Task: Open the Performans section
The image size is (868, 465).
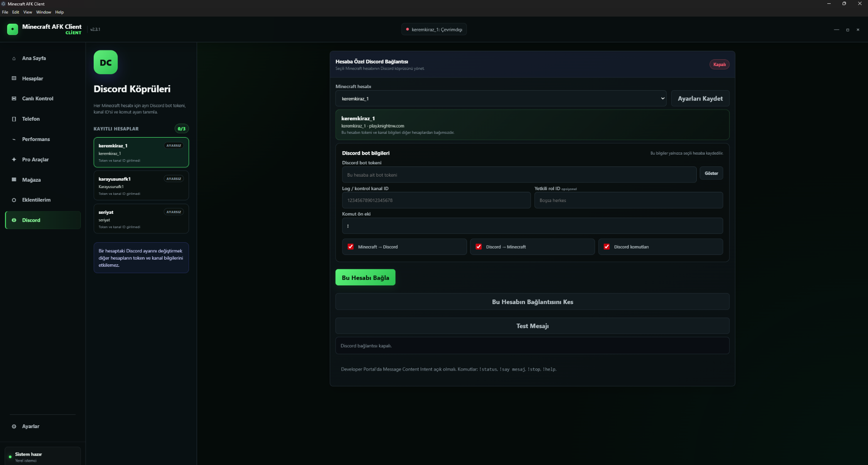Action: pos(43,139)
